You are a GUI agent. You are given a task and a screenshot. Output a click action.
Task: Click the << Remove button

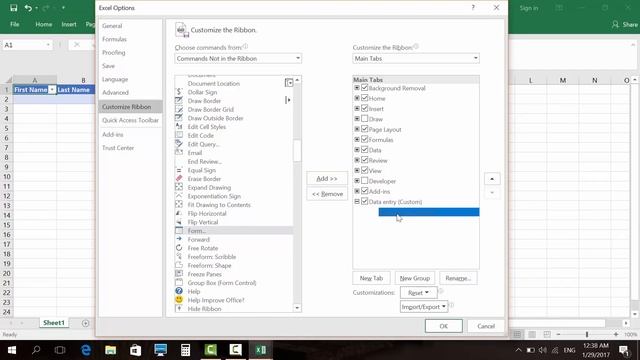click(327, 194)
